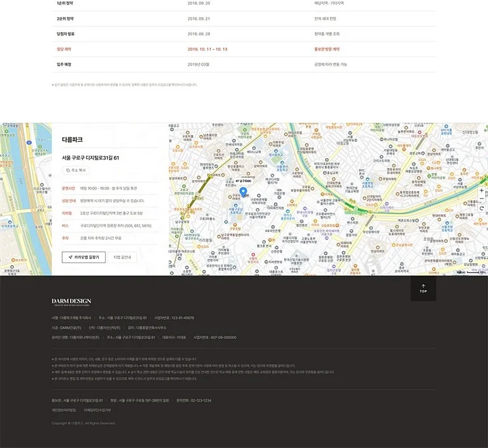Click the Kakao logo on the map

click(461, 272)
